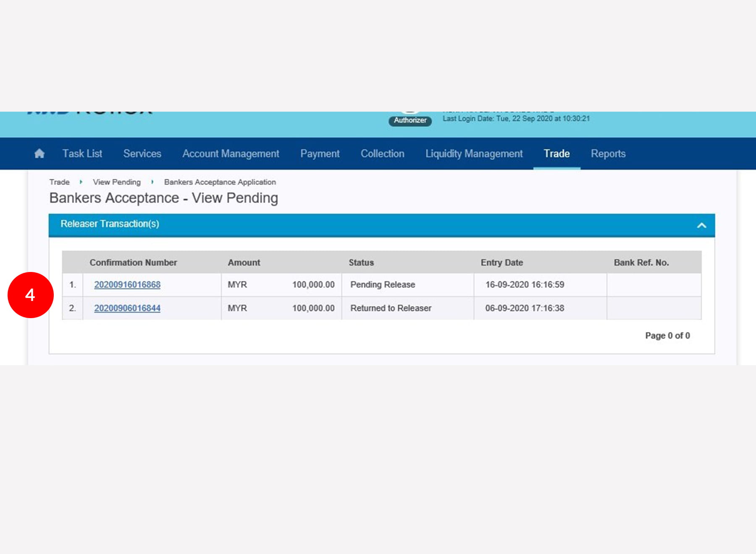Open the Reports menu
This screenshot has height=554, width=756.
pyautogui.click(x=608, y=154)
